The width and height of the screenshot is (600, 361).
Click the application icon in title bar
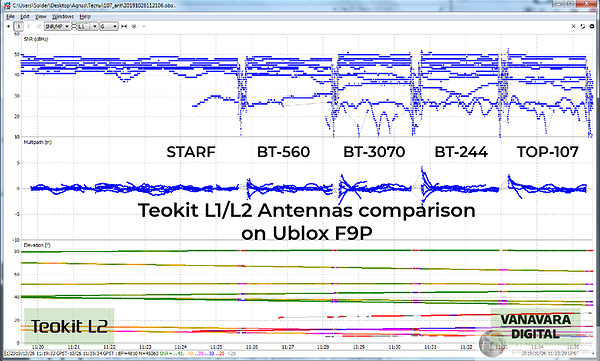click(7, 5)
